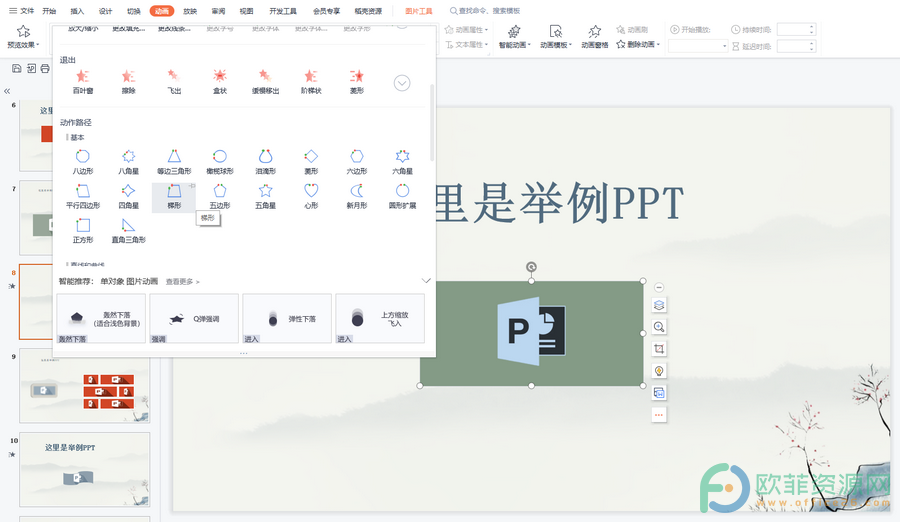This screenshot has height=522, width=900.
Task: Choose the 弹性下落 recommended animation card
Action: (287, 319)
